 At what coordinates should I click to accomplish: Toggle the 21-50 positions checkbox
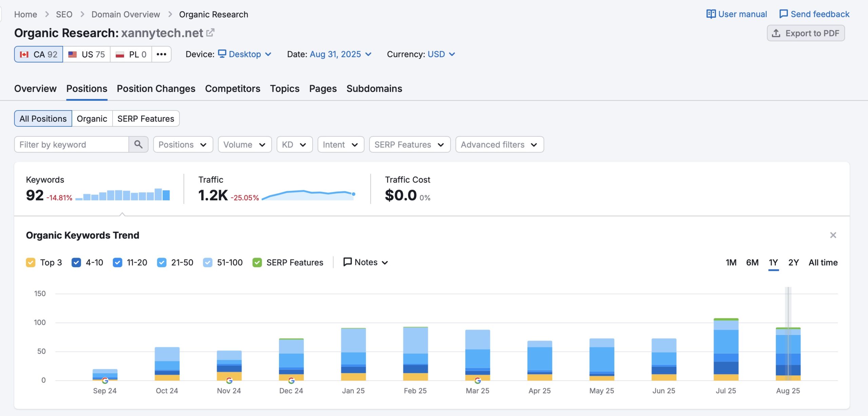click(162, 262)
